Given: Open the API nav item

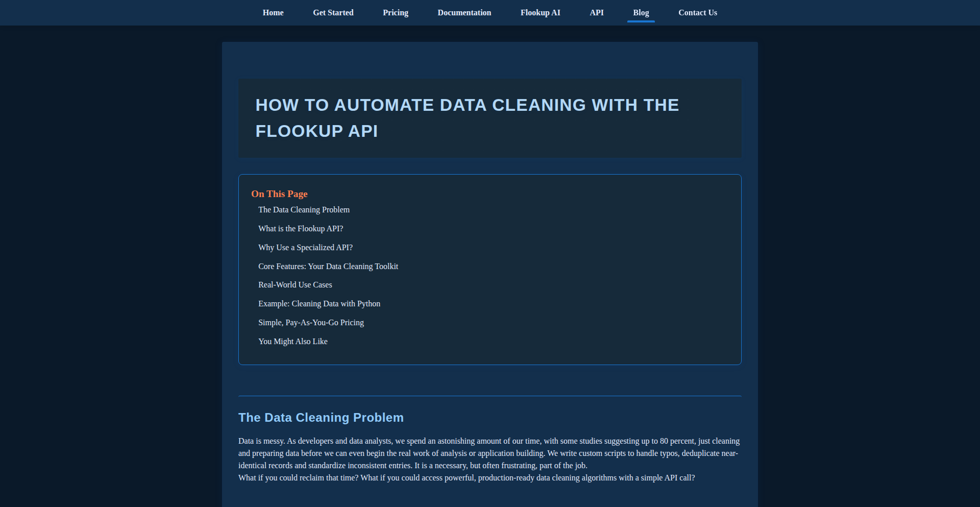Looking at the screenshot, I should tap(597, 13).
